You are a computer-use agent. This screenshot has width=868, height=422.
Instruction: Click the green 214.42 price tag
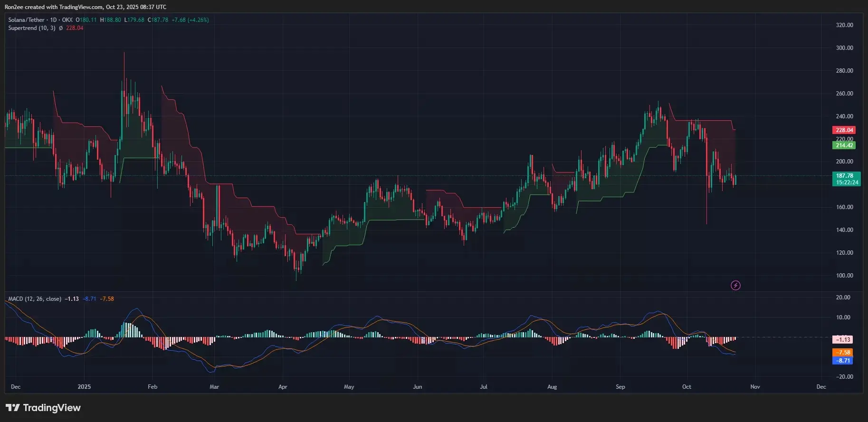[x=844, y=145]
